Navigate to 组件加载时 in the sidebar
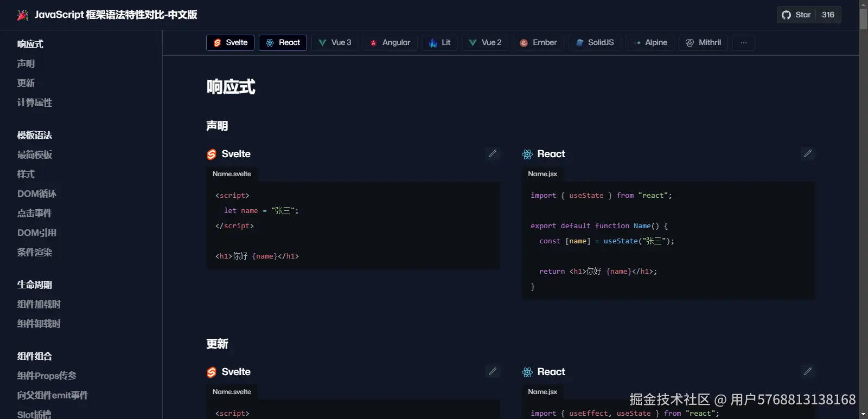This screenshot has width=868, height=419. [x=39, y=304]
